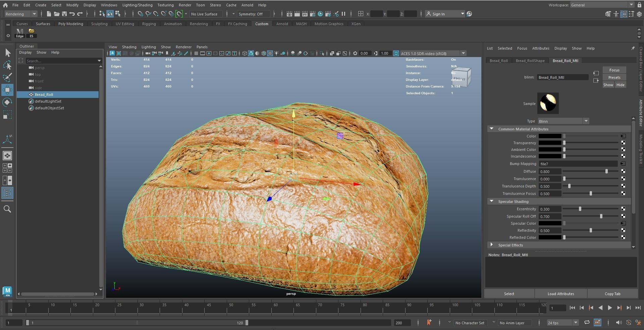Screen dimensions: 644x330
Task: Click the play forwards button
Action: pyautogui.click(x=610, y=308)
